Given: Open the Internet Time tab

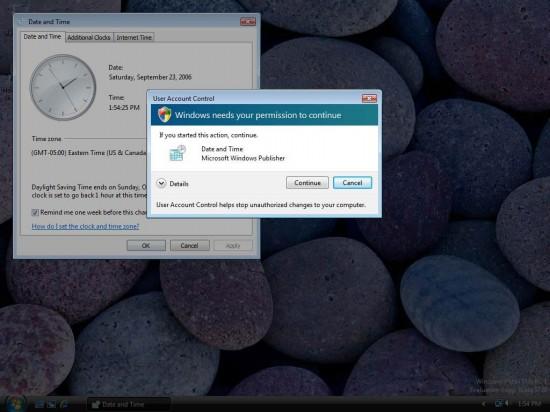Looking at the screenshot, I should click(x=134, y=37).
